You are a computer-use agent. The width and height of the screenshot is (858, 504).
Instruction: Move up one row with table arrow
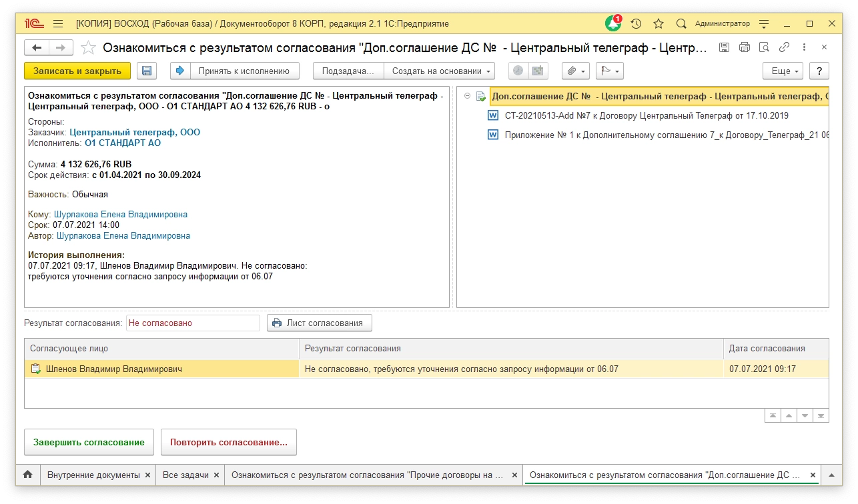point(789,415)
